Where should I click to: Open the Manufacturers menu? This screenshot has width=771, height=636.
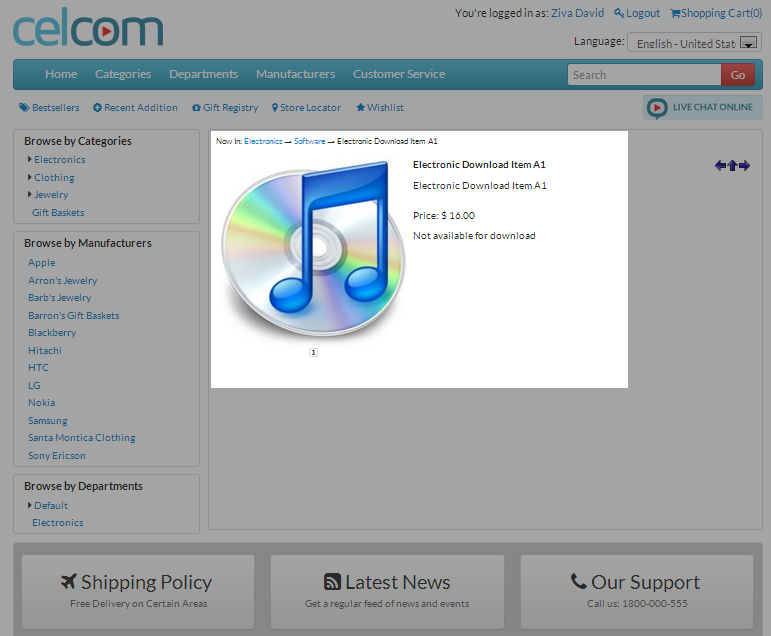296,74
